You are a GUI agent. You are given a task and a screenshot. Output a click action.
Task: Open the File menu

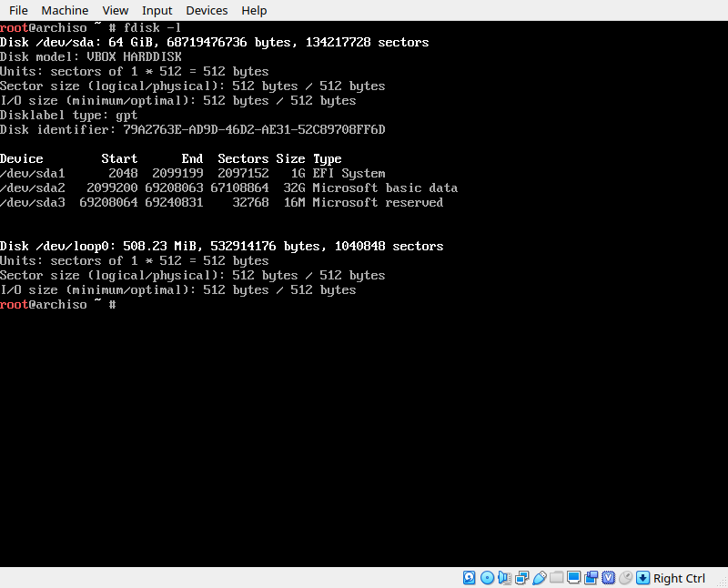click(18, 10)
